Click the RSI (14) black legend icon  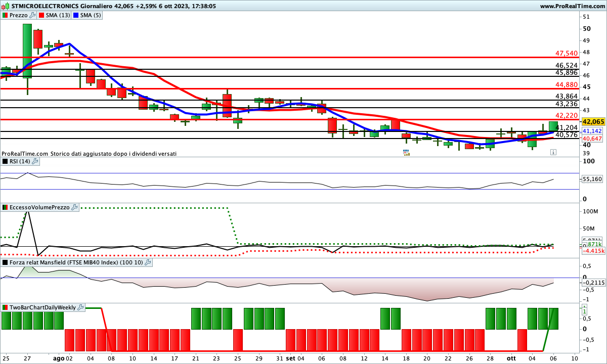tap(5, 161)
